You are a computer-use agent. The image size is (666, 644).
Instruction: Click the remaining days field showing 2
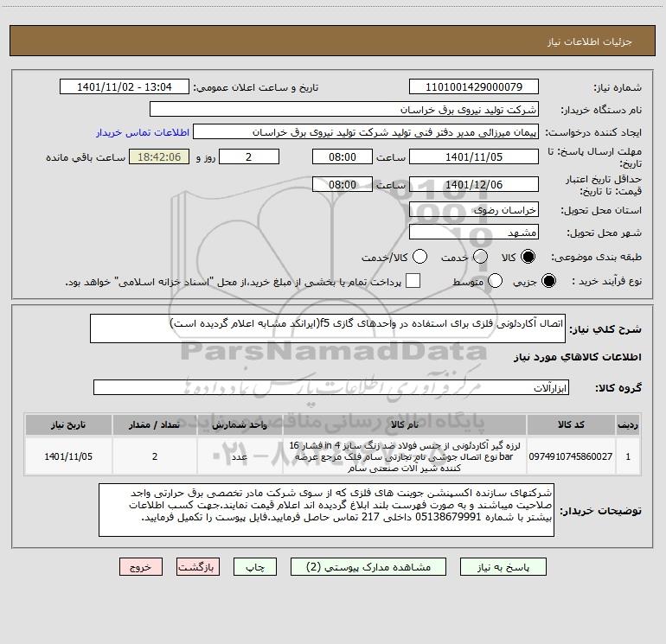click(x=249, y=156)
